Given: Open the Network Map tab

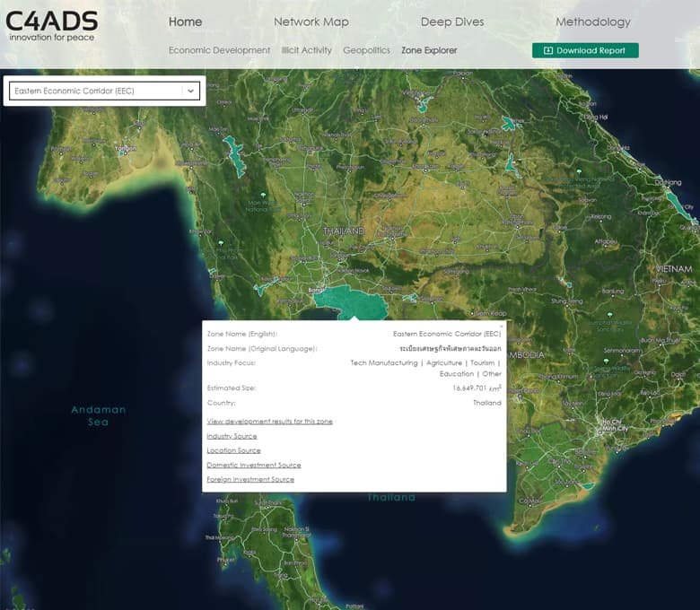Looking at the screenshot, I should tap(311, 22).
